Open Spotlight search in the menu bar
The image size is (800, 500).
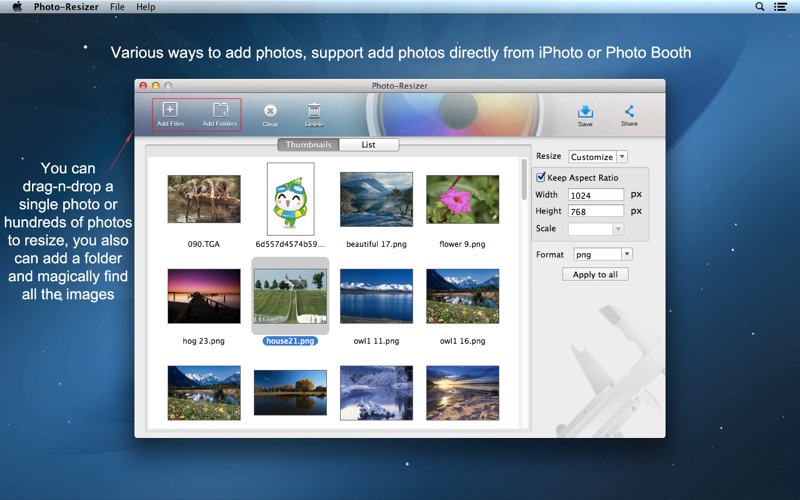[x=760, y=7]
